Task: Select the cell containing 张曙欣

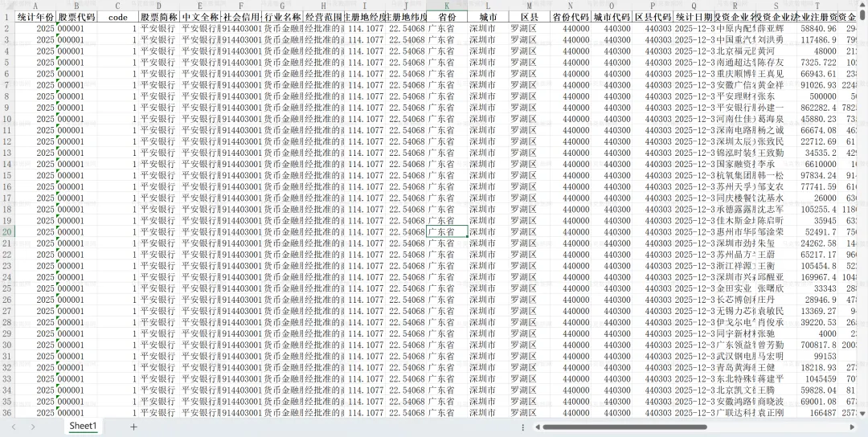Action: pos(776,288)
